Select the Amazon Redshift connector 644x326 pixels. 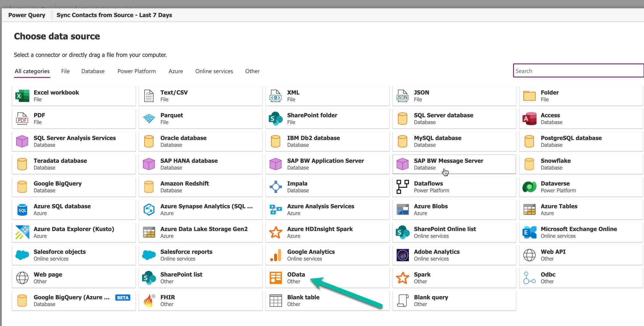201,187
